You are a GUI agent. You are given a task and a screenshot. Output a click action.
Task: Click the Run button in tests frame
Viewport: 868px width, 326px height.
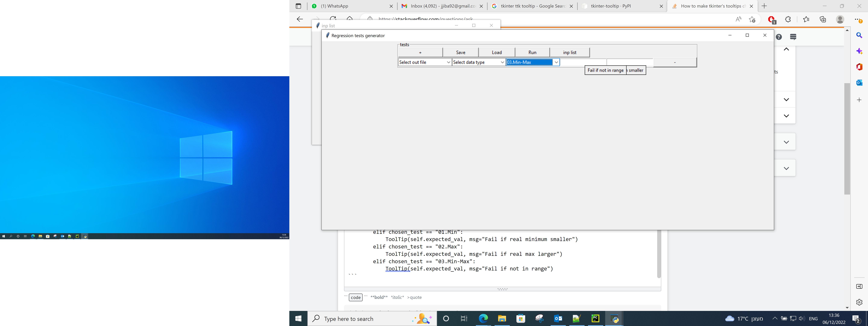pos(532,52)
